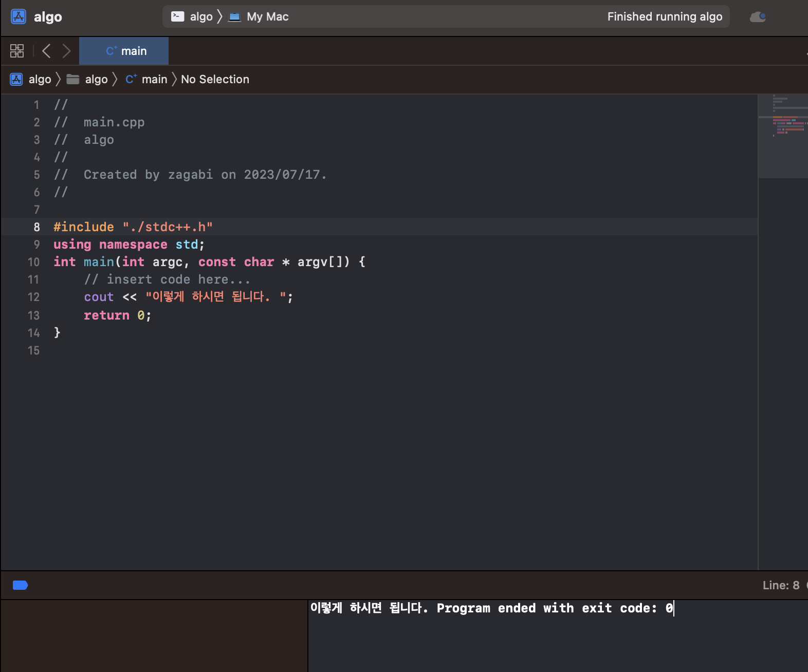Click the terminal icon beside the algo scheme
Screen dimensions: 808x672
178,17
